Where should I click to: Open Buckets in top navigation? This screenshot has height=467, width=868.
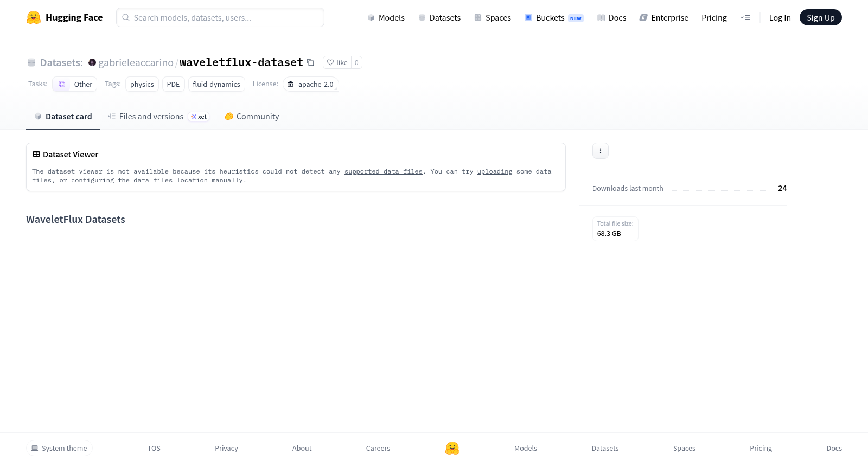pos(554,17)
